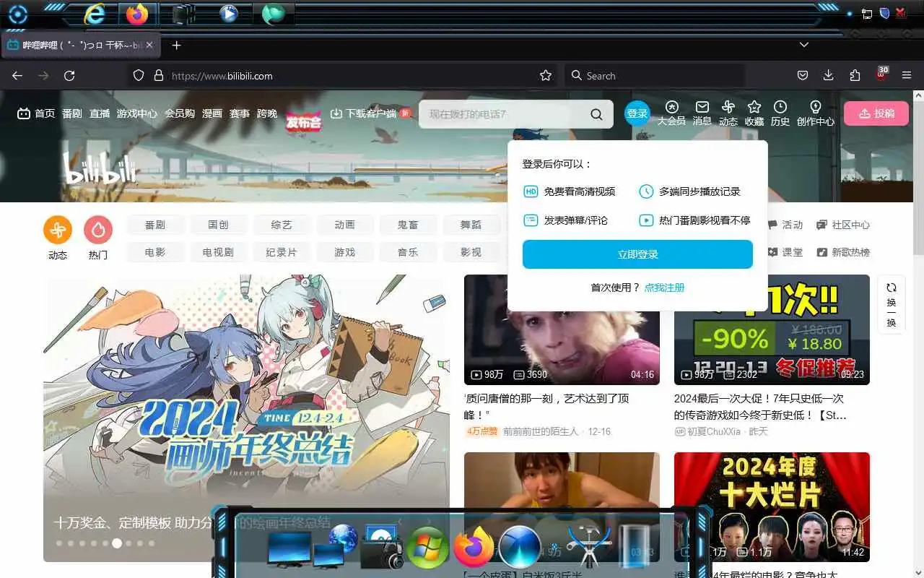Select the 国创 category

pyautogui.click(x=218, y=225)
